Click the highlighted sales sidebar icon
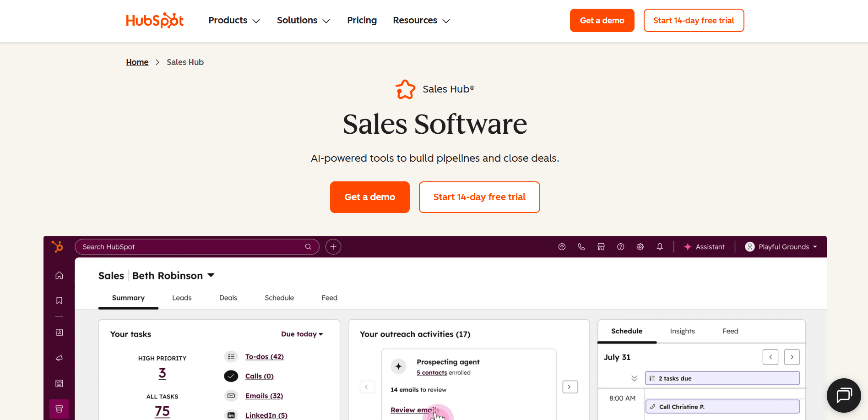Image resolution: width=868 pixels, height=420 pixels. coord(59,409)
